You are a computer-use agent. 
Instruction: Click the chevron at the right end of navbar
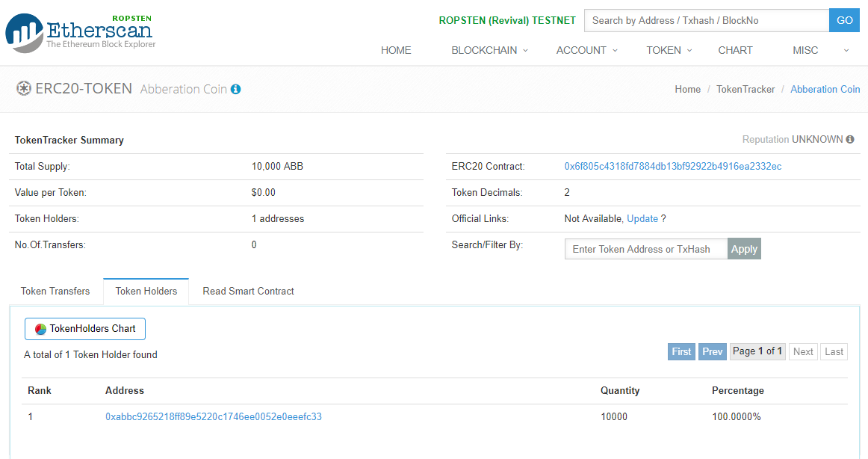pyautogui.click(x=846, y=50)
